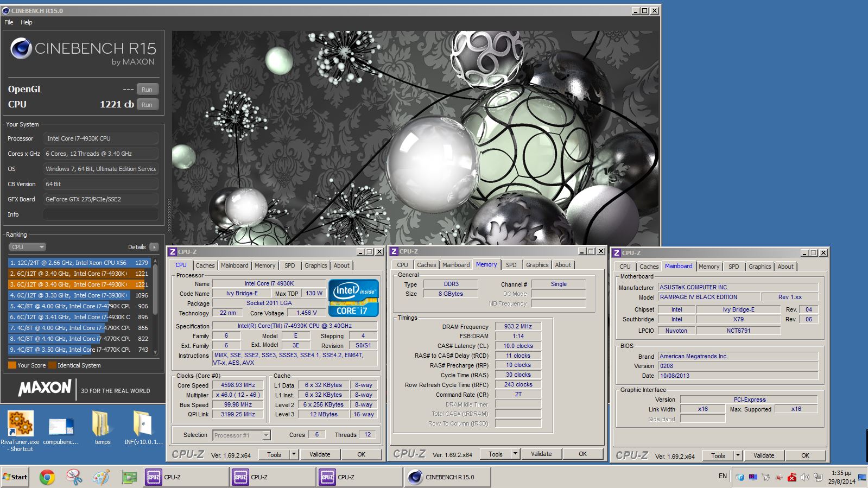Image resolution: width=868 pixels, height=488 pixels.
Task: Select ranking row 6 Core i7-4930K 896
Action: [79, 317]
